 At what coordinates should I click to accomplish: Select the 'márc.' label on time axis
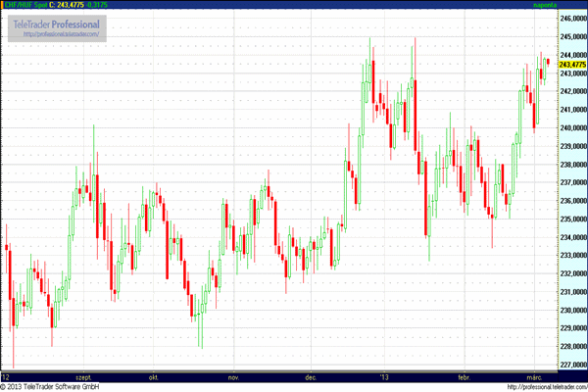click(532, 376)
